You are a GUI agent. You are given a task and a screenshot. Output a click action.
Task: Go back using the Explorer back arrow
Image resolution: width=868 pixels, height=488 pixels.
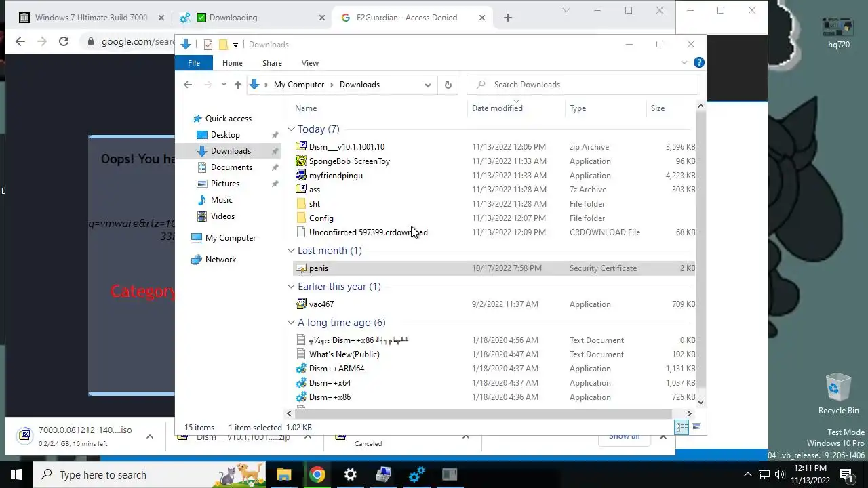(188, 85)
